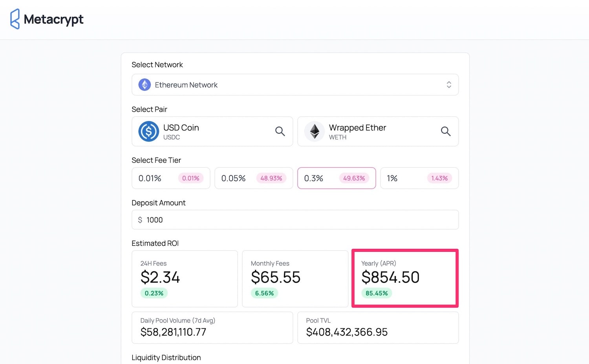Viewport: 589px width, 364px height.
Task: Click the Wrapped Ether token icon
Action: 315,131
